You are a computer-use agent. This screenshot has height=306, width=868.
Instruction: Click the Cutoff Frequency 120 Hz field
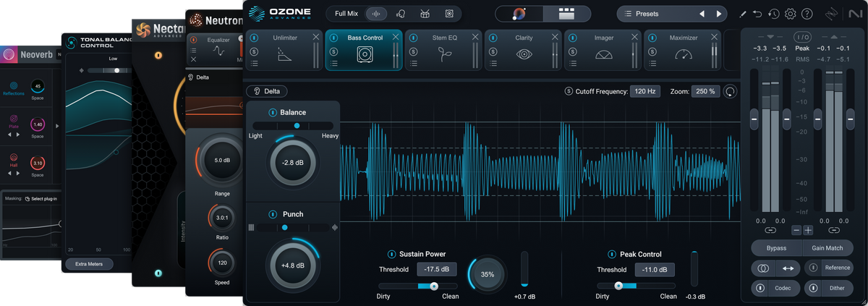click(644, 91)
